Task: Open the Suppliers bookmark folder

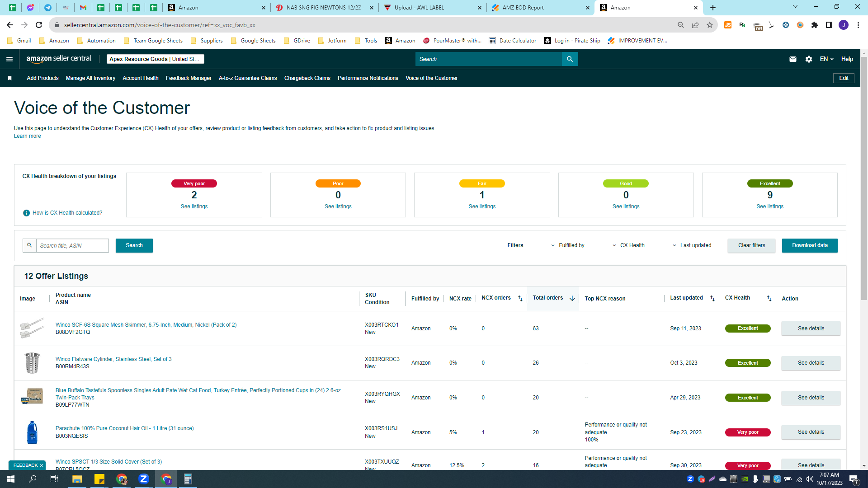Action: [207, 41]
